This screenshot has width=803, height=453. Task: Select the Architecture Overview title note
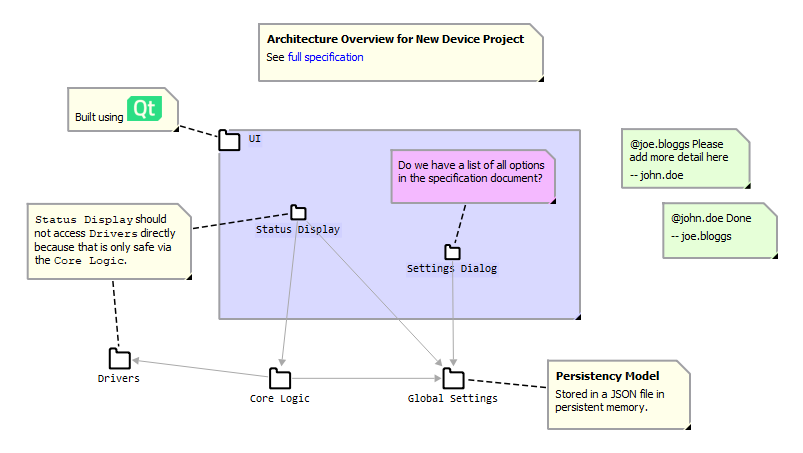click(x=400, y=52)
